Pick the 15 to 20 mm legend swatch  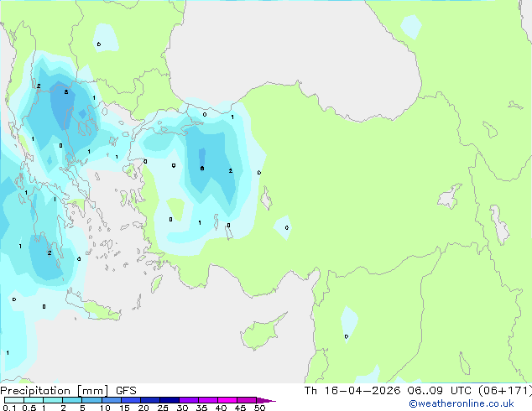click(131, 400)
